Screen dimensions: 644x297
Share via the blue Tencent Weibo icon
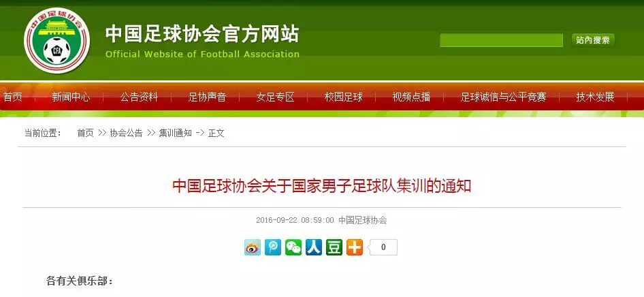(x=273, y=247)
